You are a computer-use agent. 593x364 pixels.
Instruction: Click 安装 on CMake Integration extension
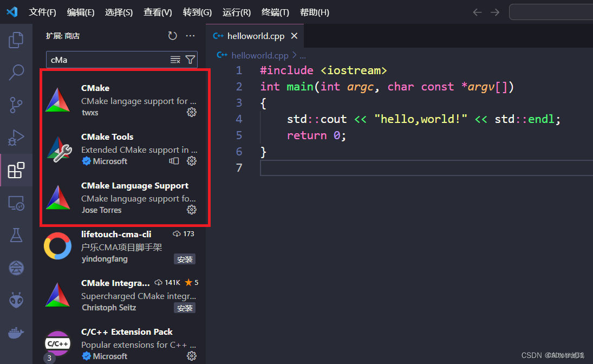185,308
